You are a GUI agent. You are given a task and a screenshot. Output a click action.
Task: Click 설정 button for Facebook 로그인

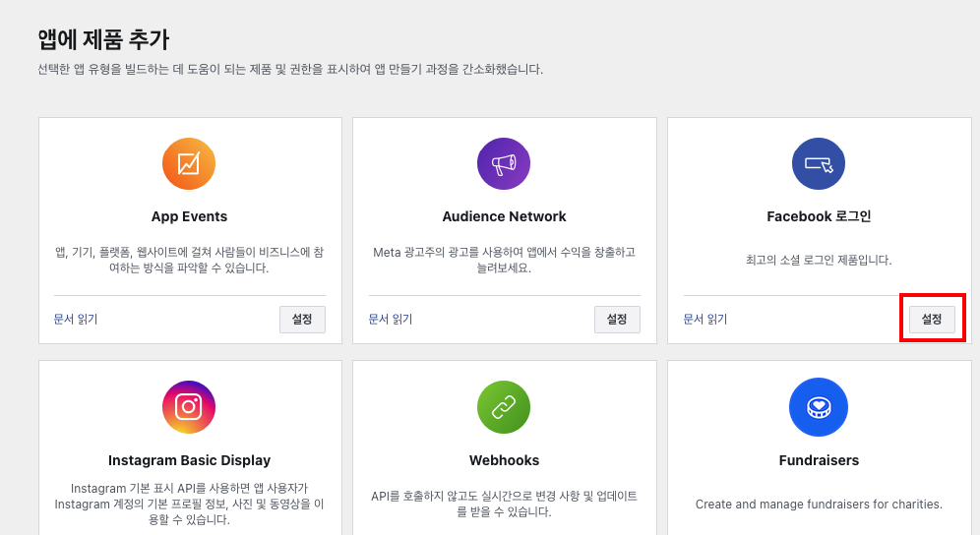tap(932, 320)
